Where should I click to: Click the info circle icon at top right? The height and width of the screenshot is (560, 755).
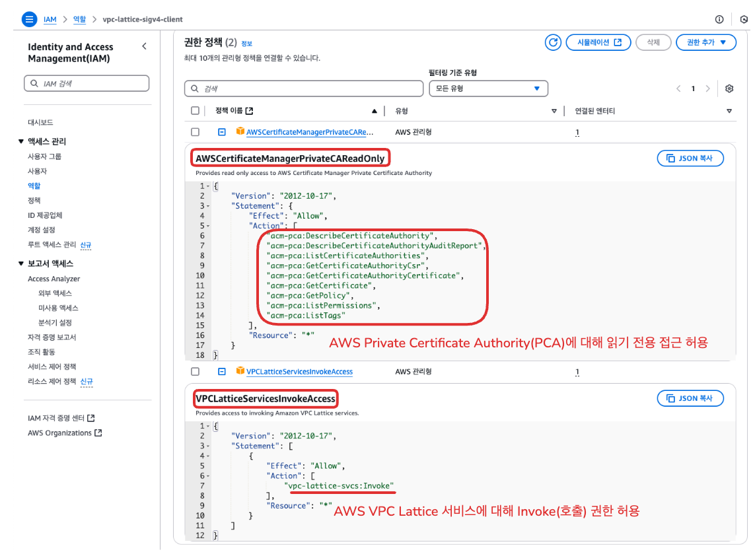point(719,19)
